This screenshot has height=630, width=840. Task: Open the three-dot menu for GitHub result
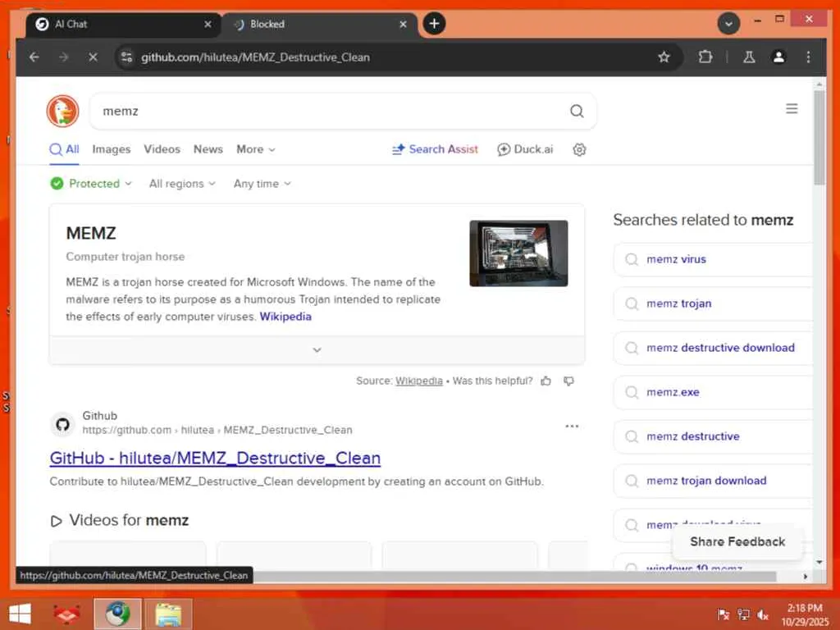tap(572, 427)
